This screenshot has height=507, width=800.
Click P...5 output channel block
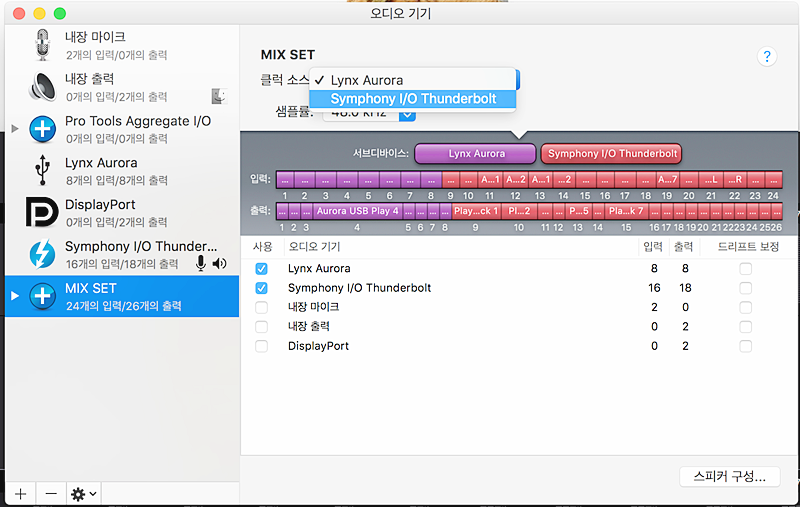579,211
